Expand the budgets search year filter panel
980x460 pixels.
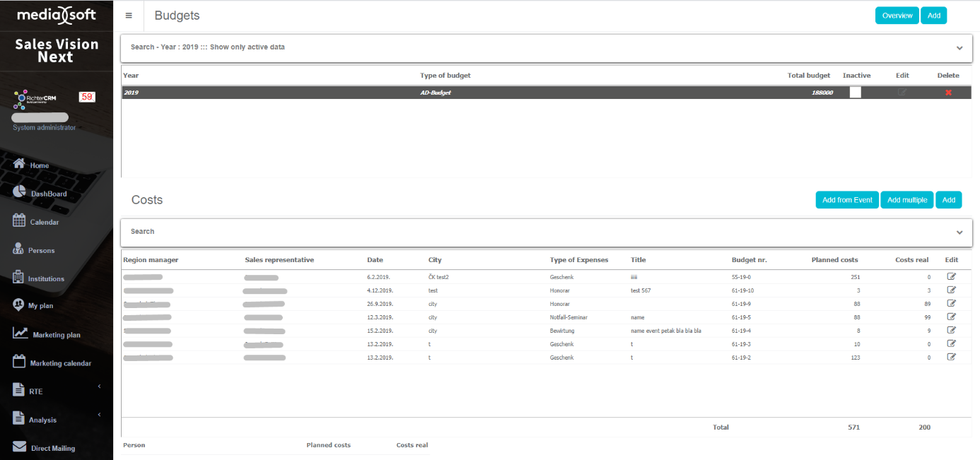(959, 48)
